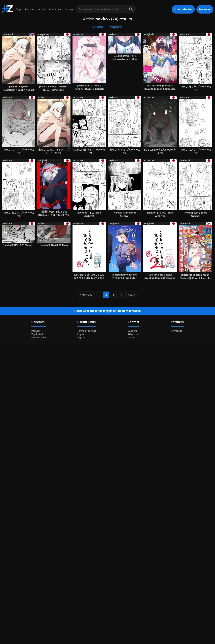215x644 pixels.
Task: Open the Advertise contact link
Action: coord(133,334)
